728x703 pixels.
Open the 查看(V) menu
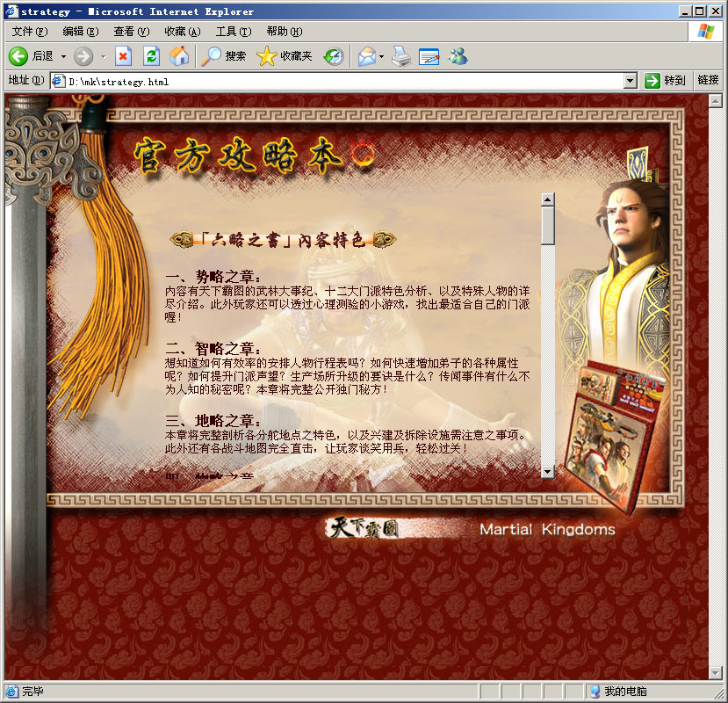132,31
